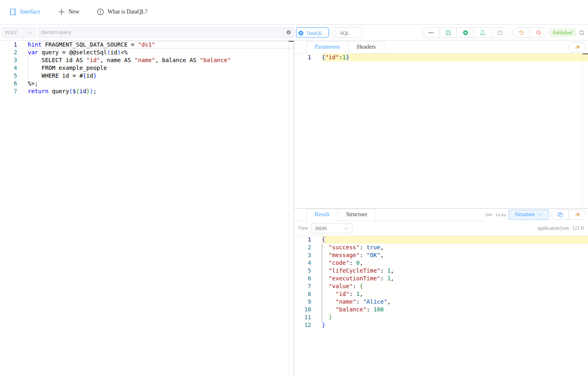This screenshot has width=588, height=376.
Task: Open the more options ellipsis menu
Action: pos(431,33)
